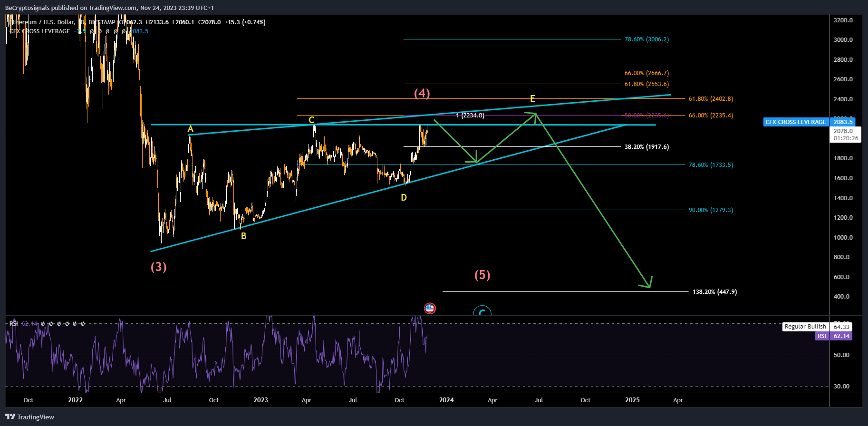This screenshot has width=868, height=426.
Task: Click 2022 on the time axis
Action: coord(75,400)
